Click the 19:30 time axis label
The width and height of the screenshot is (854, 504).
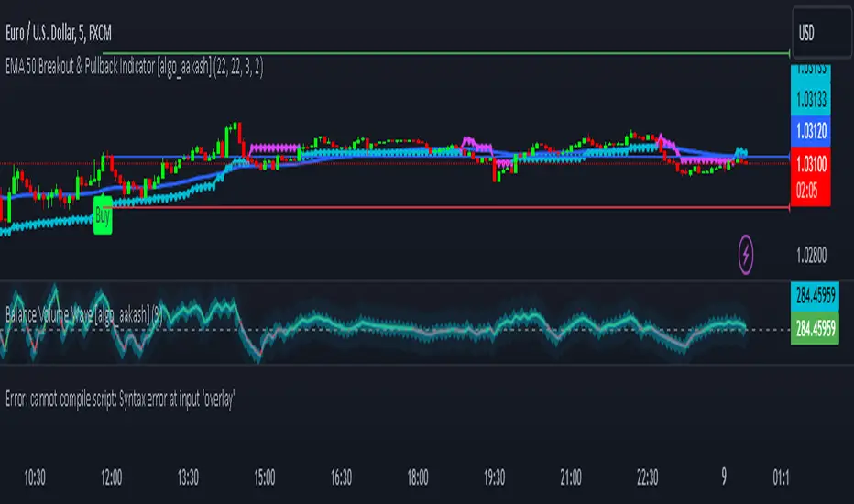pos(495,477)
